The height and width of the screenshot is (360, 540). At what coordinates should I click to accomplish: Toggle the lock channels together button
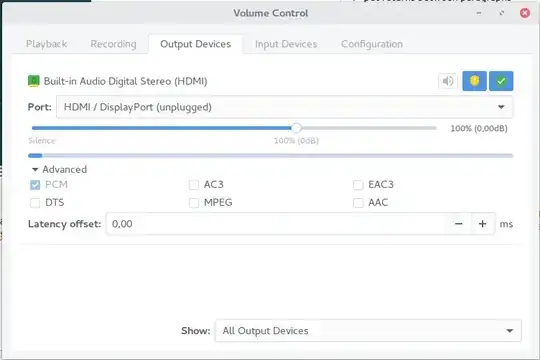(474, 81)
